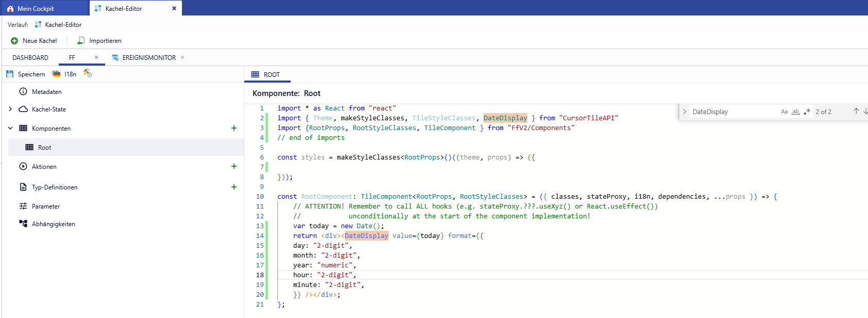Click the Importieren button
This screenshot has width=868, height=318.
click(x=99, y=41)
